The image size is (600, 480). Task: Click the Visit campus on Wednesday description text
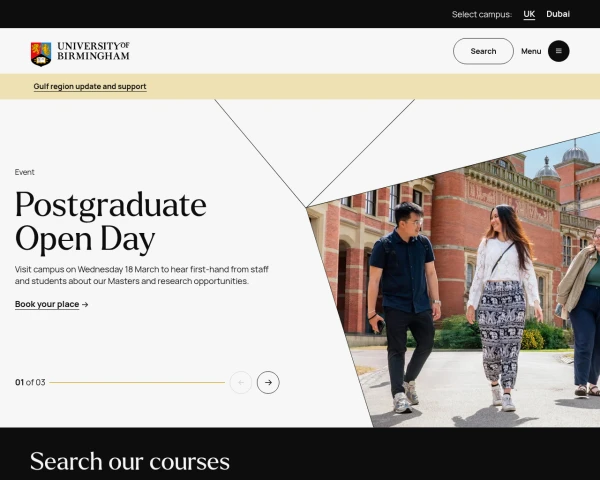(142, 275)
